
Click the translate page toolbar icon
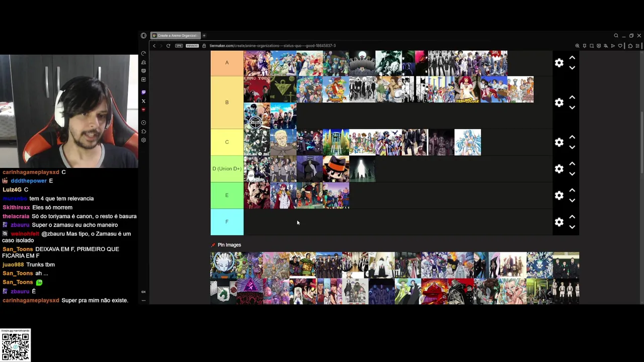coord(606,46)
